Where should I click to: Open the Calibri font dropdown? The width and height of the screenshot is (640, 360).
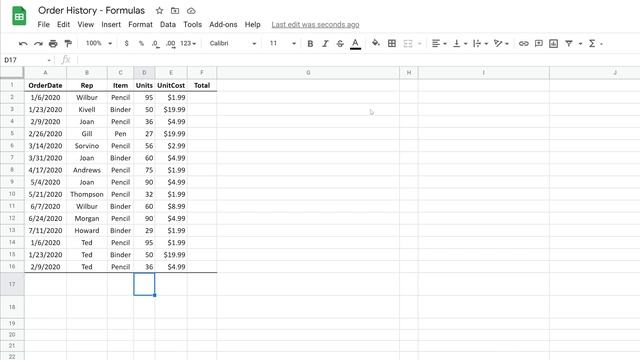point(233,43)
